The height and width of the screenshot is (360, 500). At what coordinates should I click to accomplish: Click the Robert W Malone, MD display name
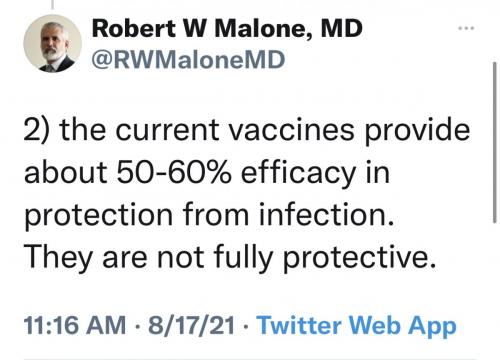pos(227,29)
